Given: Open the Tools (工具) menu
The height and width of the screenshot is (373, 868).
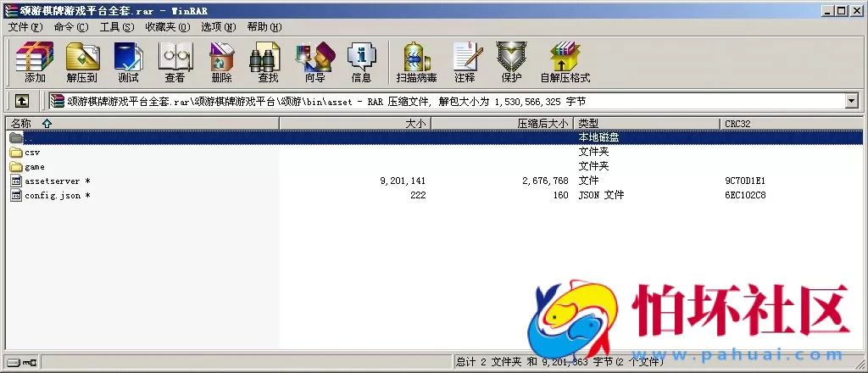Looking at the screenshot, I should pyautogui.click(x=117, y=27).
